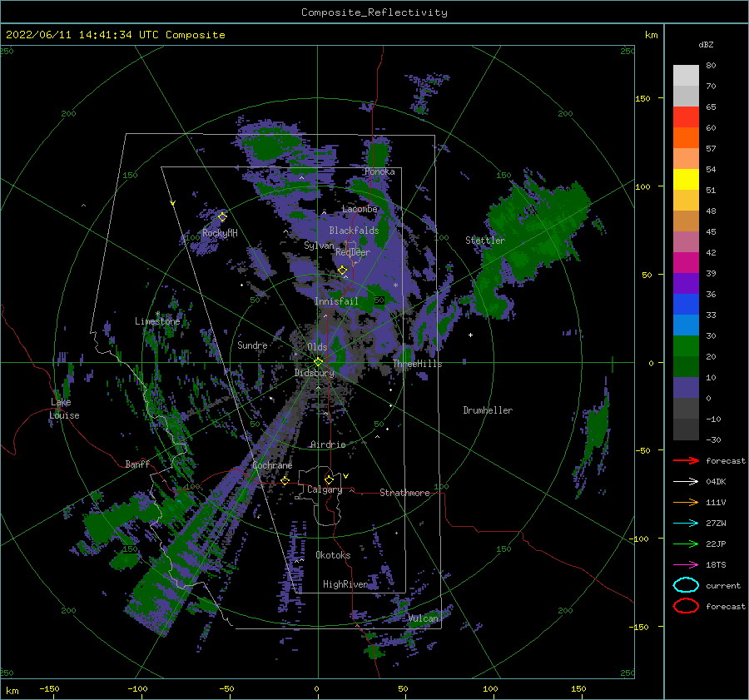Click the yellow radar-site diamond above Didsbury
The image size is (749, 700).
click(318, 362)
